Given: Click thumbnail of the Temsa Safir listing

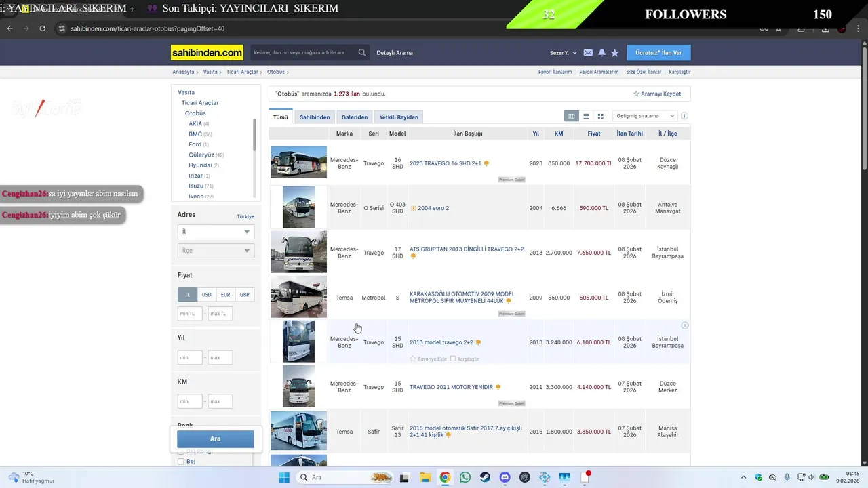Looking at the screenshot, I should pyautogui.click(x=298, y=430).
